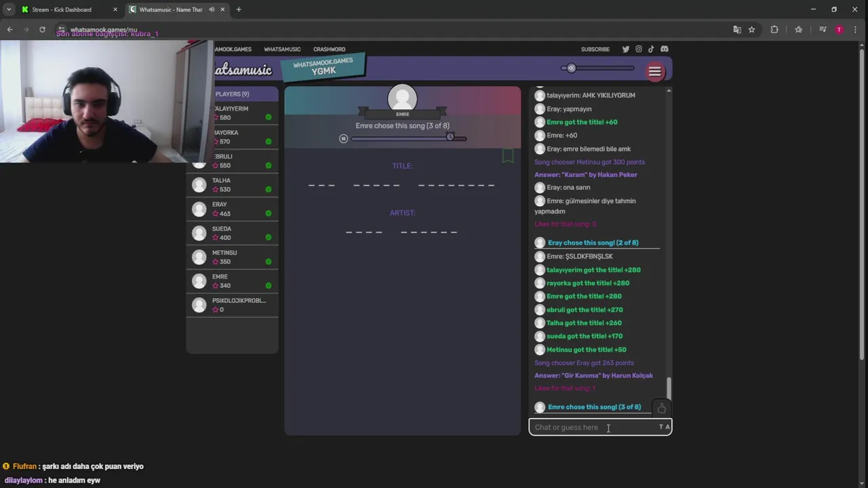The height and width of the screenshot is (488, 868).
Task: Go back in browser history
Action: pyautogui.click(x=9, y=30)
